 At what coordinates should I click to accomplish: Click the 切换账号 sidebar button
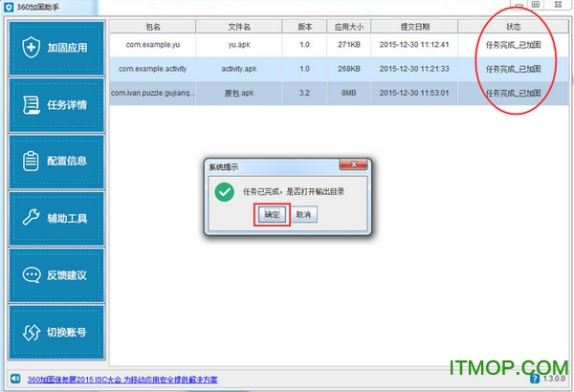click(56, 333)
